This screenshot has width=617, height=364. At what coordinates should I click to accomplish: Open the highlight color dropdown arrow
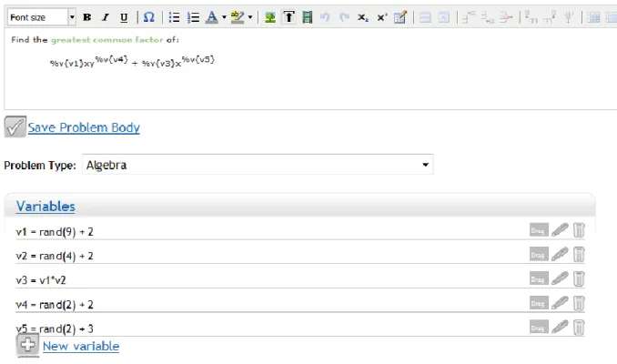[x=250, y=17]
